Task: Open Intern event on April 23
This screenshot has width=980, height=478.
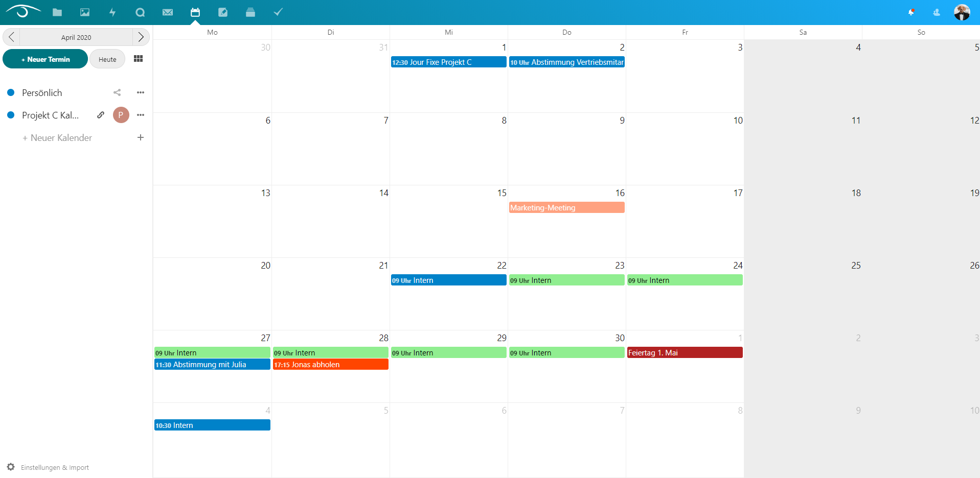Action: tap(567, 280)
